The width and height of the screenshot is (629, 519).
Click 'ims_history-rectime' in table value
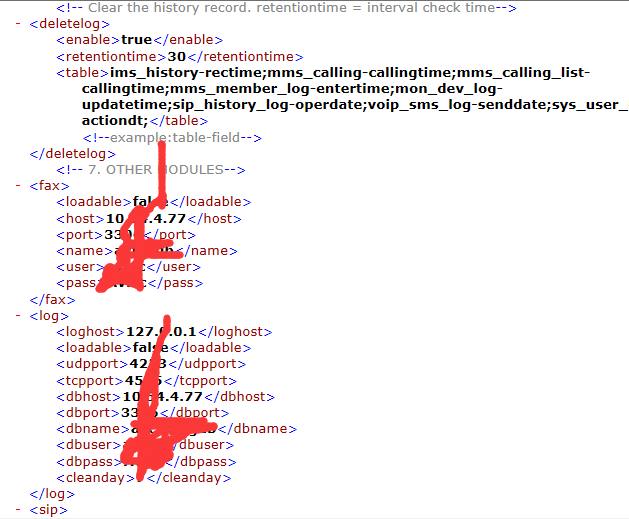click(186, 73)
